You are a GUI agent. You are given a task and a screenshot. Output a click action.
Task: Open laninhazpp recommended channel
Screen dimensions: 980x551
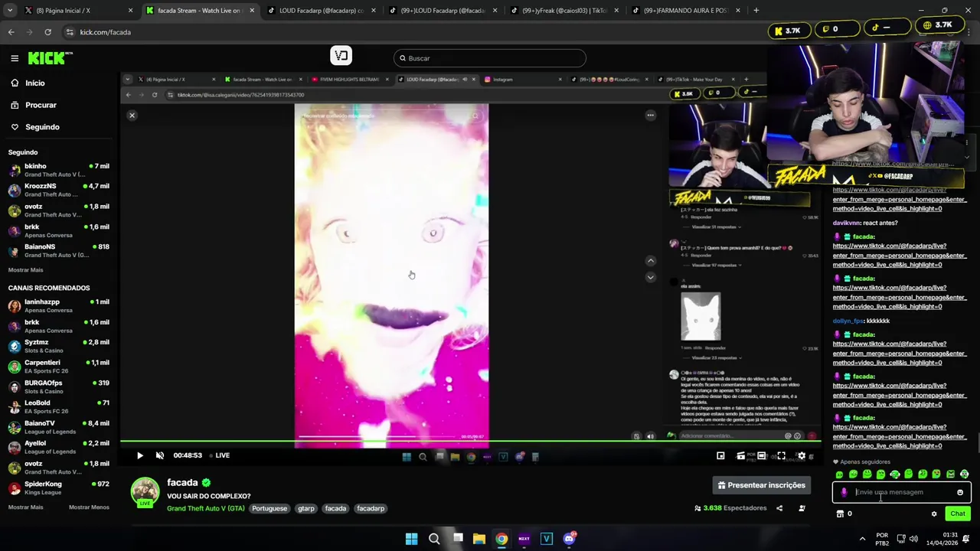[58, 306]
